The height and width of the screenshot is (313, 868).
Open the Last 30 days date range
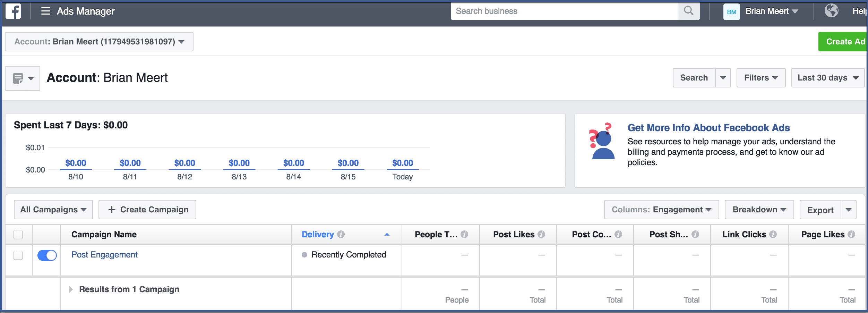coord(827,78)
